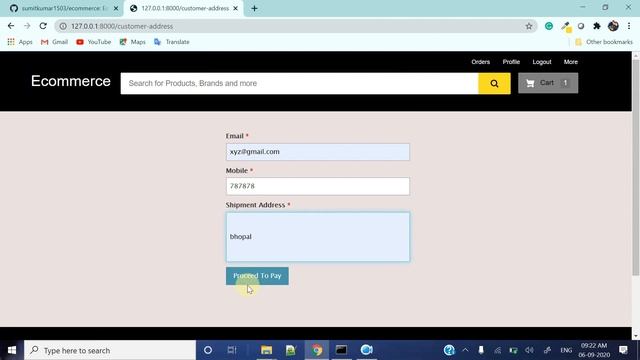The image size is (640, 360).
Task: Switch the ENG input language
Action: click(566, 350)
